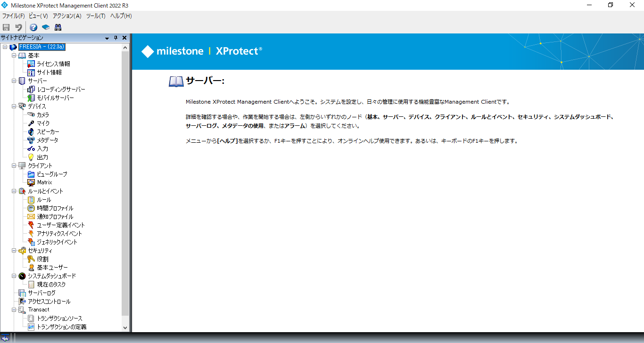Viewport: 644px width, 343px height.
Task: Click the ライセンス情報 icon in tree
Action: (31, 64)
